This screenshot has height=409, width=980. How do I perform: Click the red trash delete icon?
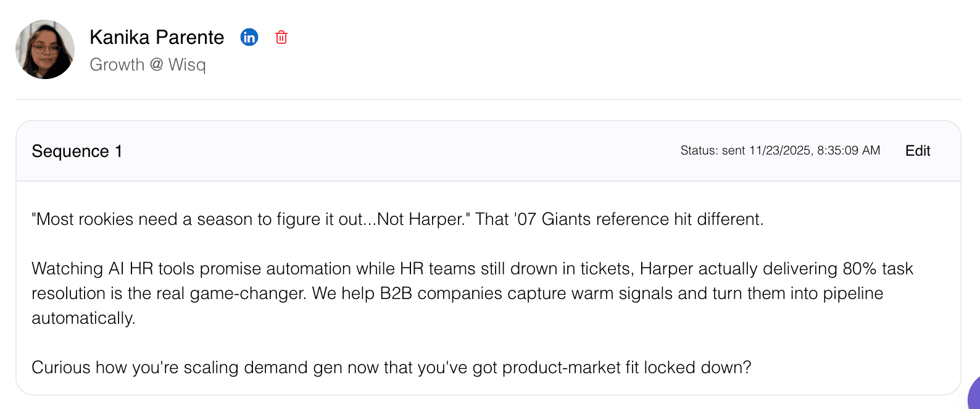(281, 37)
